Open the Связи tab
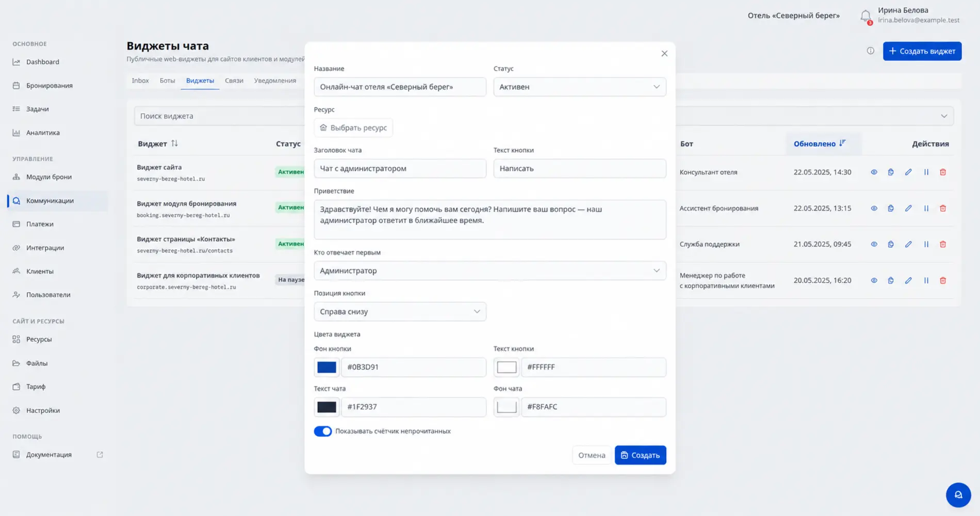This screenshot has height=516, width=980. click(x=234, y=80)
